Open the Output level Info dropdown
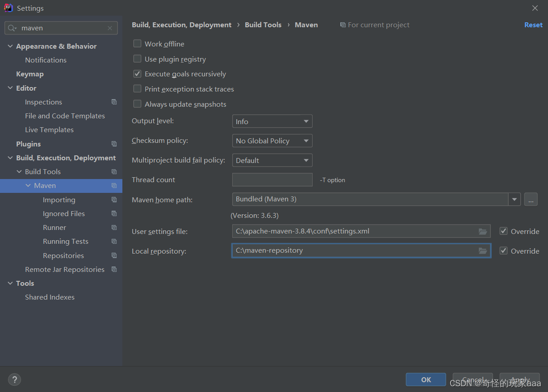Image resolution: width=548 pixels, height=392 pixels. tap(272, 121)
